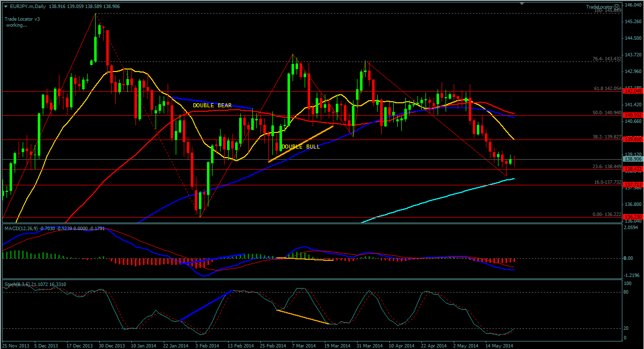Viewport: 644px width, 349px height.
Task: Click the 136.800 price scale value
Action: 634,204
